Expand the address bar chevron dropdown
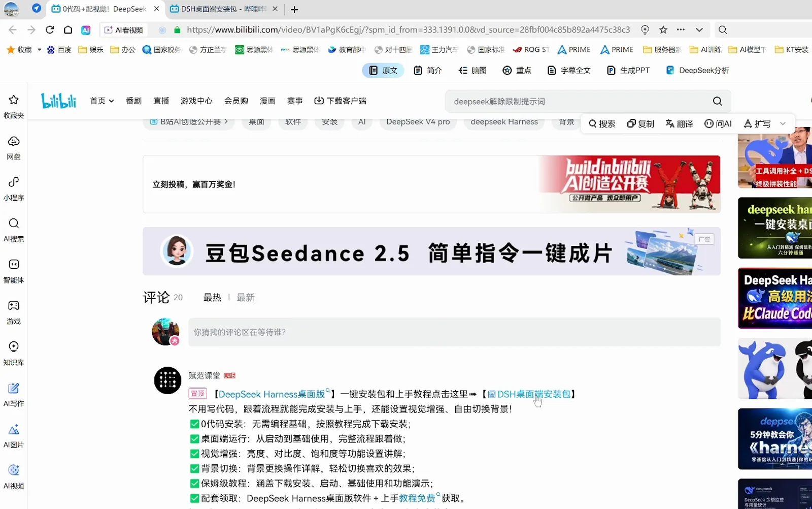 (x=699, y=30)
